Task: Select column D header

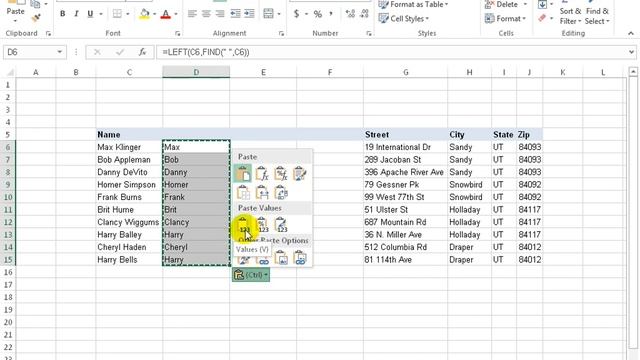Action: [196, 72]
